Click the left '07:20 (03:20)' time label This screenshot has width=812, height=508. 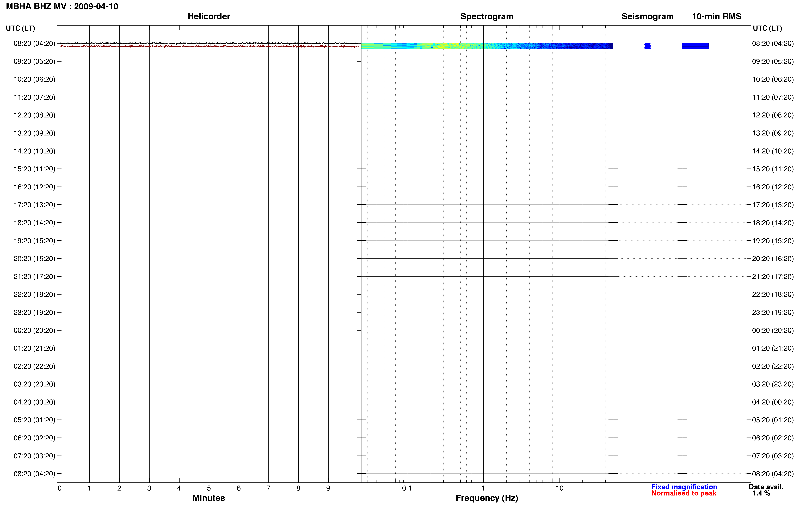[x=35, y=456]
